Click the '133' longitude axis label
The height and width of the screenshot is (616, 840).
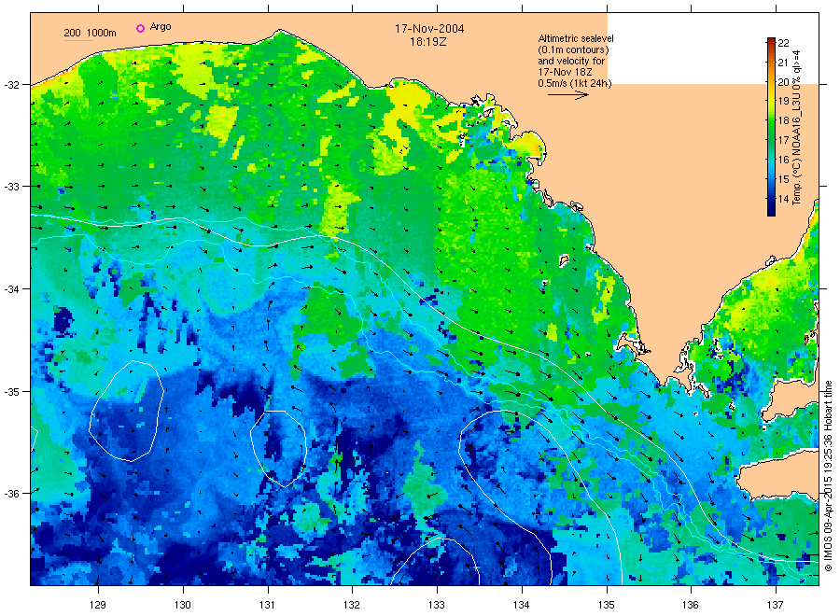tap(437, 605)
